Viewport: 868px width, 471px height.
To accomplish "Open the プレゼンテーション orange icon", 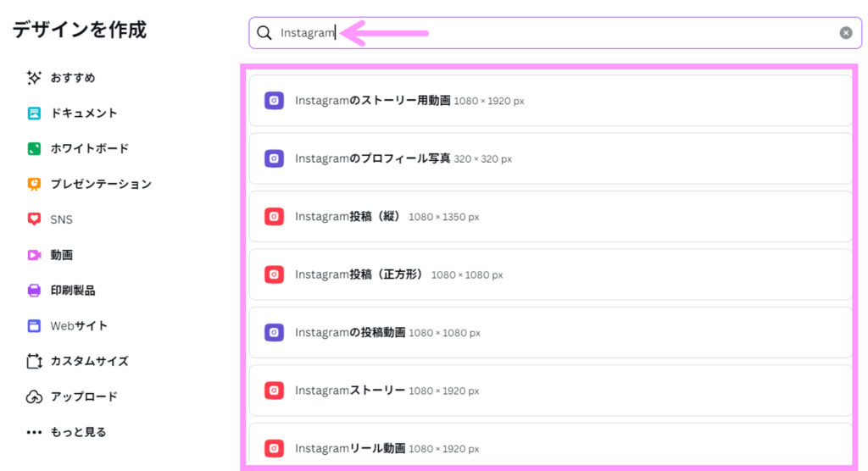I will point(34,184).
